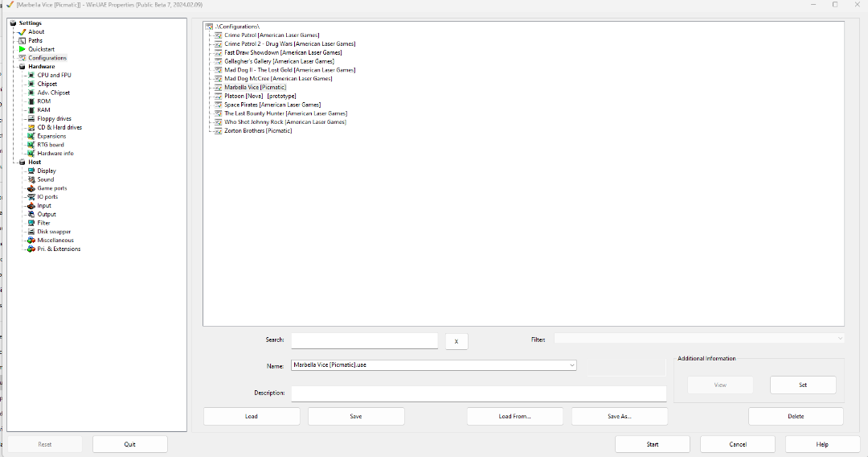Select Space Pirates configuration
Screen dimensions: 868x457
coord(272,105)
